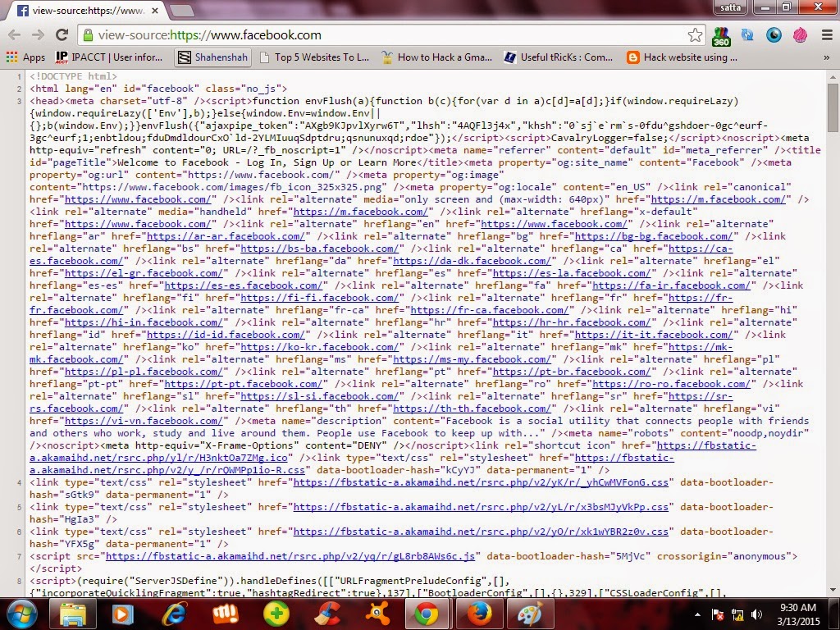Screen dimensions: 840x630
Task: Open the https://ro-ro.facebook.com/ link
Action: pyautogui.click(x=671, y=384)
